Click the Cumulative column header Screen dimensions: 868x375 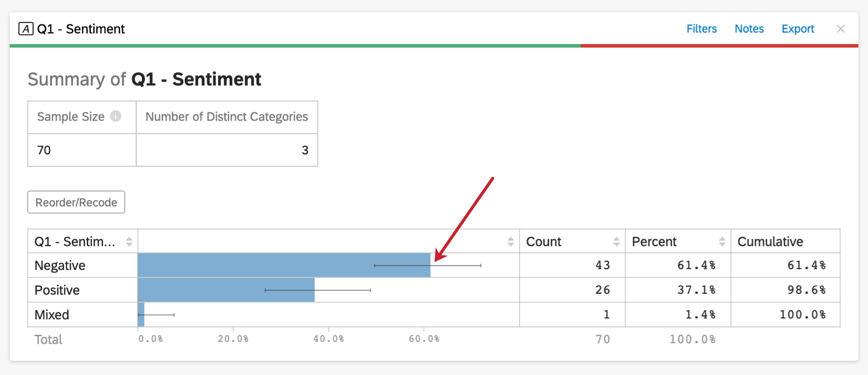point(770,242)
